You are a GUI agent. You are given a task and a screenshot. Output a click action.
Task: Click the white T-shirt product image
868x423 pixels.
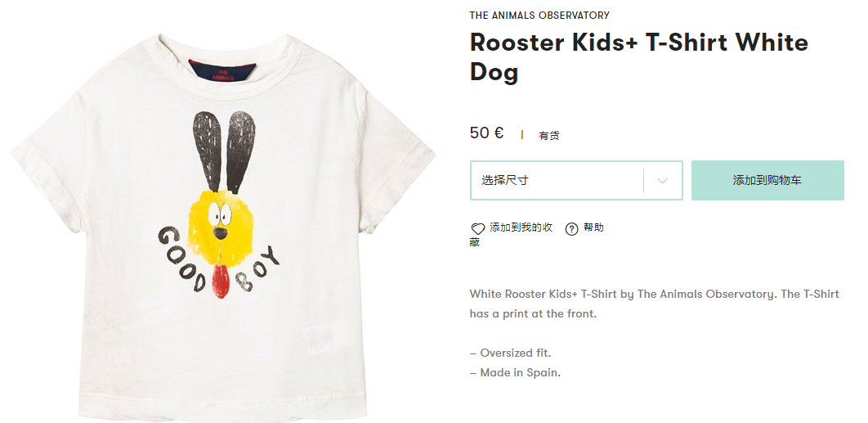point(223,227)
